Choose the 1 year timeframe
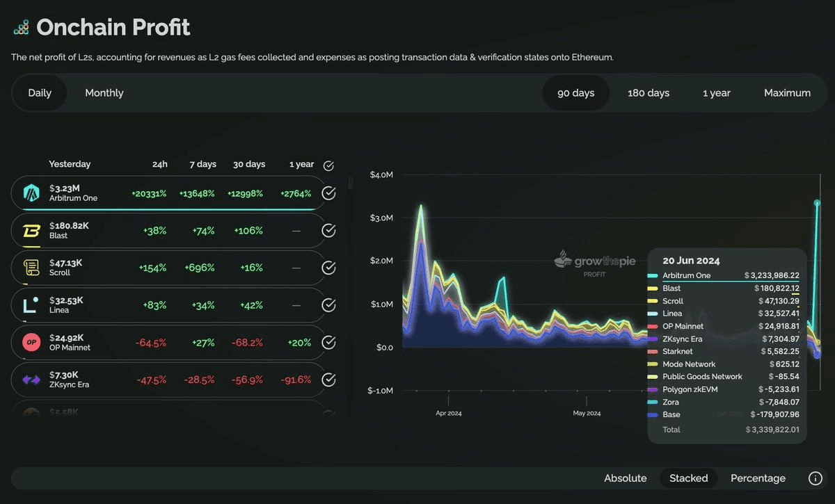The height and width of the screenshot is (504, 835). pos(716,93)
